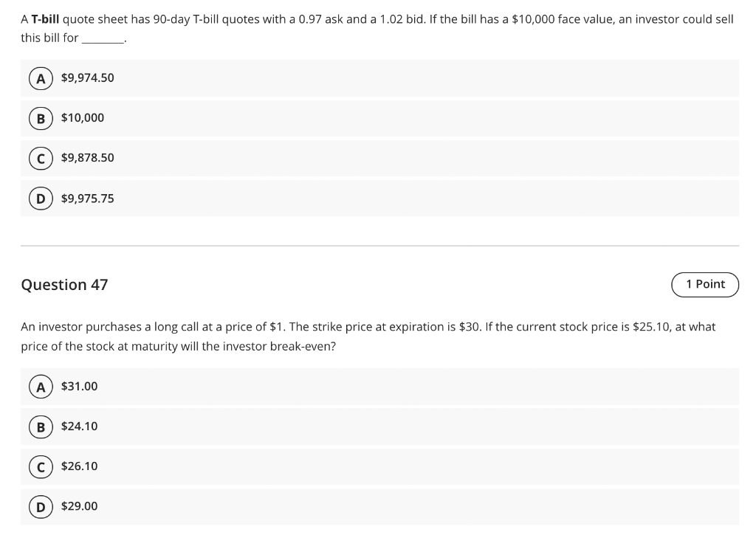Select answer B $24.10
Screen dimensions: 756x552
pos(79,426)
